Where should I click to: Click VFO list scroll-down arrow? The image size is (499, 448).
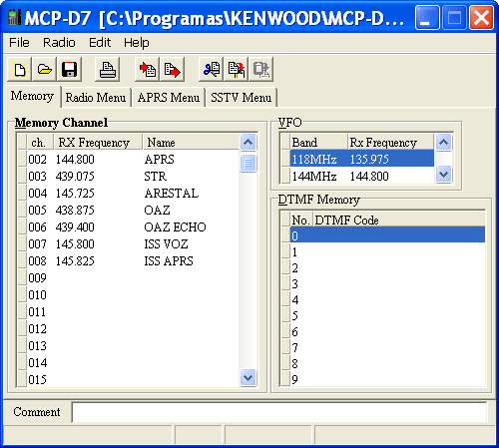coord(444,174)
